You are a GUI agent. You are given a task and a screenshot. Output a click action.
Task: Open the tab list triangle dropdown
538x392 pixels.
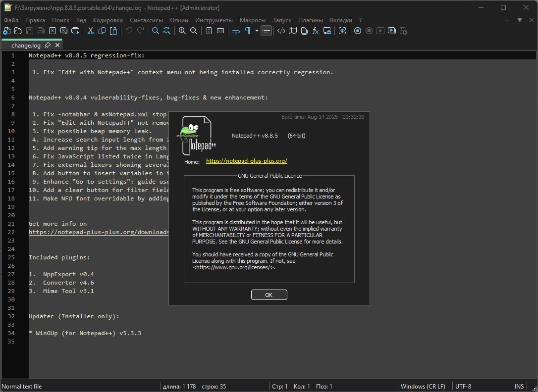pos(520,20)
